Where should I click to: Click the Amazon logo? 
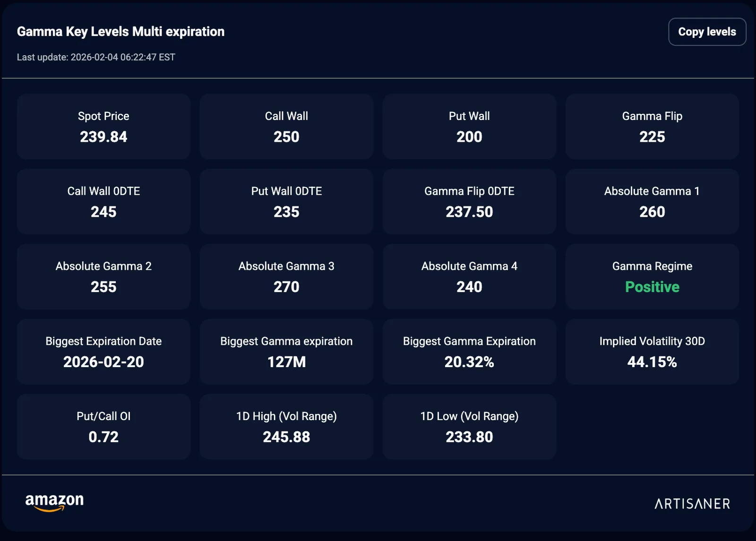pyautogui.click(x=54, y=502)
